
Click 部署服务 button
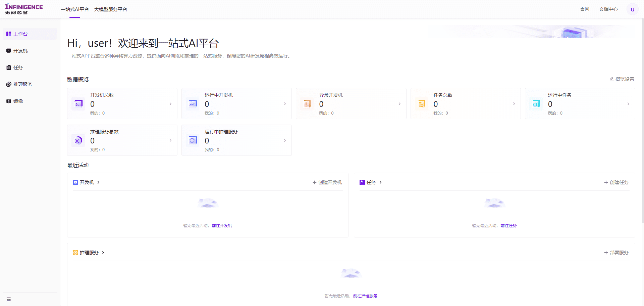(616, 253)
